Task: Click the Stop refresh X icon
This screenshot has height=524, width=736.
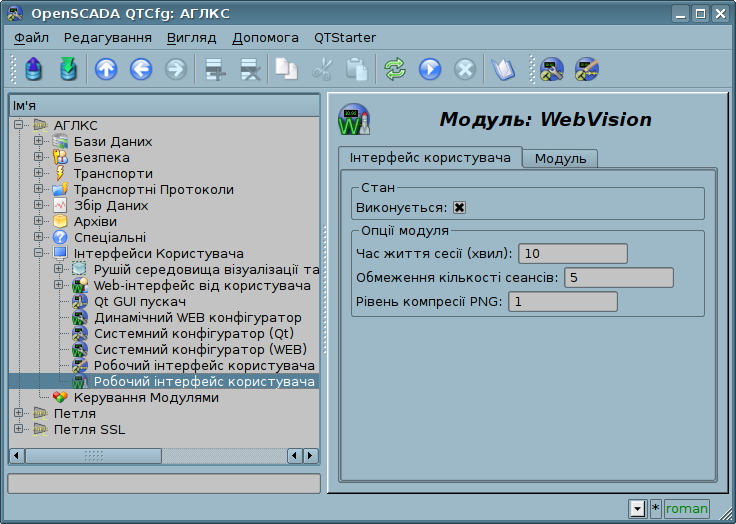Action: tap(465, 69)
